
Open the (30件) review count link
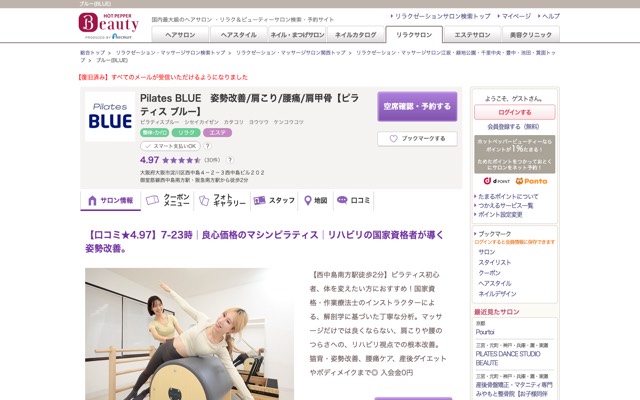212,160
